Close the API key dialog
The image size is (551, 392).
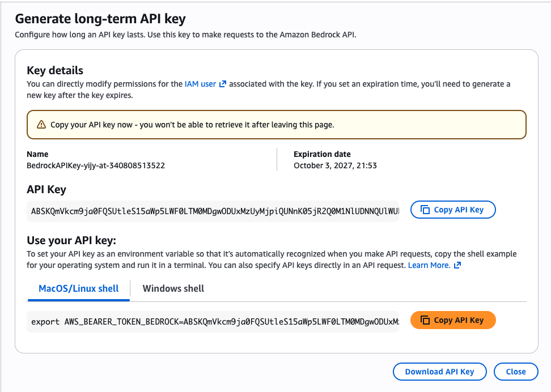pos(516,372)
